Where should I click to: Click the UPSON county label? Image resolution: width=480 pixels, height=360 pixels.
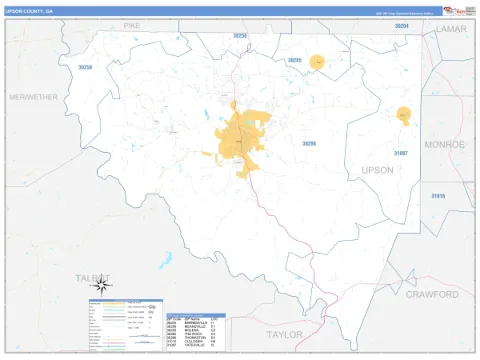tap(377, 170)
